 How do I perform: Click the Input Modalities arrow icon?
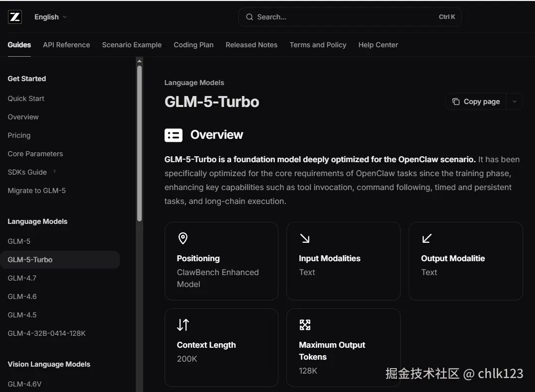(305, 238)
